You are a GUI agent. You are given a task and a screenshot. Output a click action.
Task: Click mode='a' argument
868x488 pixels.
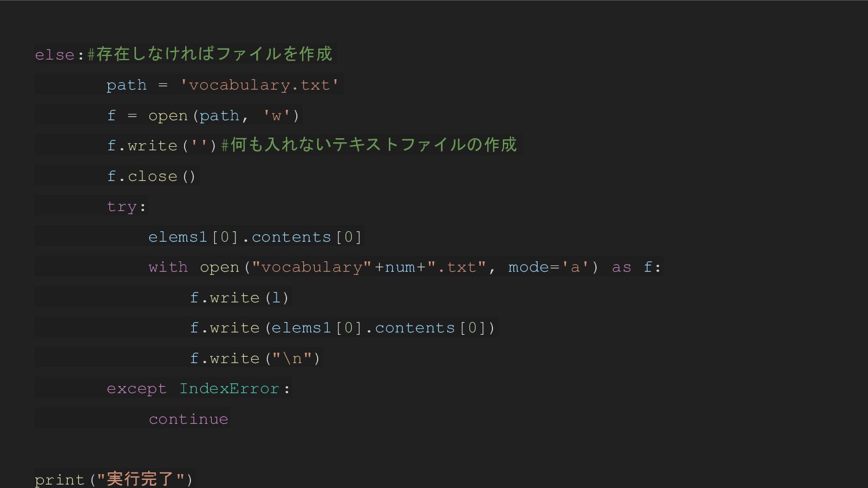[548, 267]
